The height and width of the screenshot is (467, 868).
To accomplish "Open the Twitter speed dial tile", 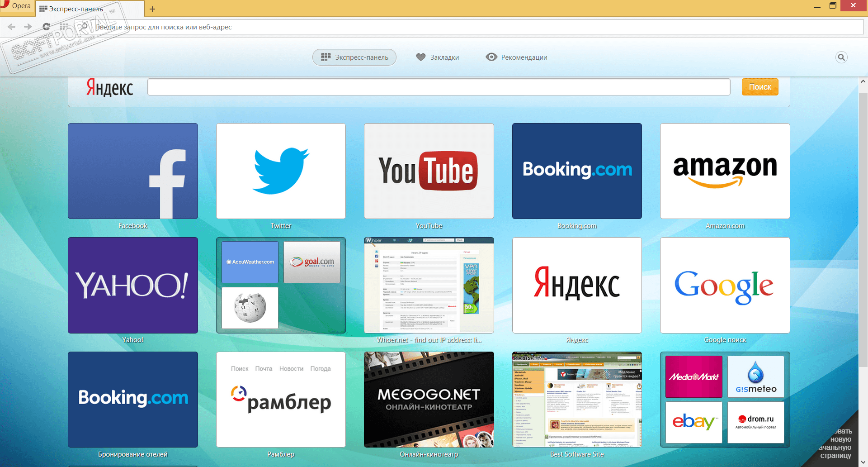I will pyautogui.click(x=281, y=171).
